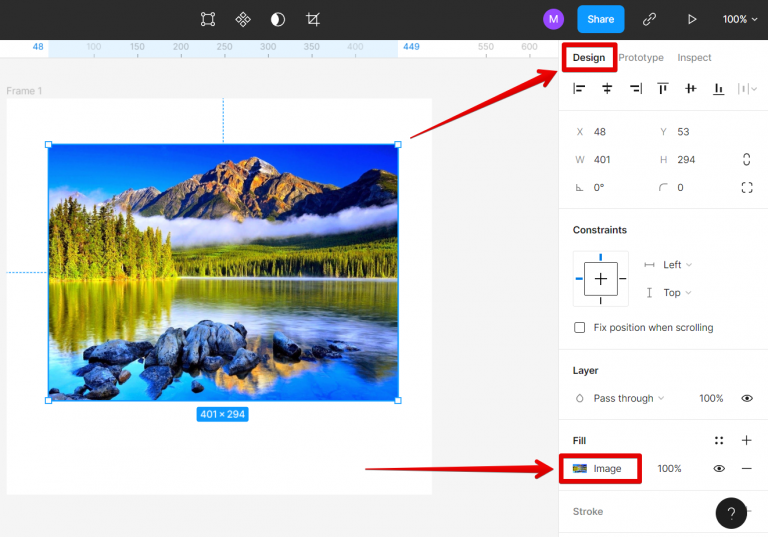Click the blue Share button
The image size is (768, 537).
tap(600, 19)
